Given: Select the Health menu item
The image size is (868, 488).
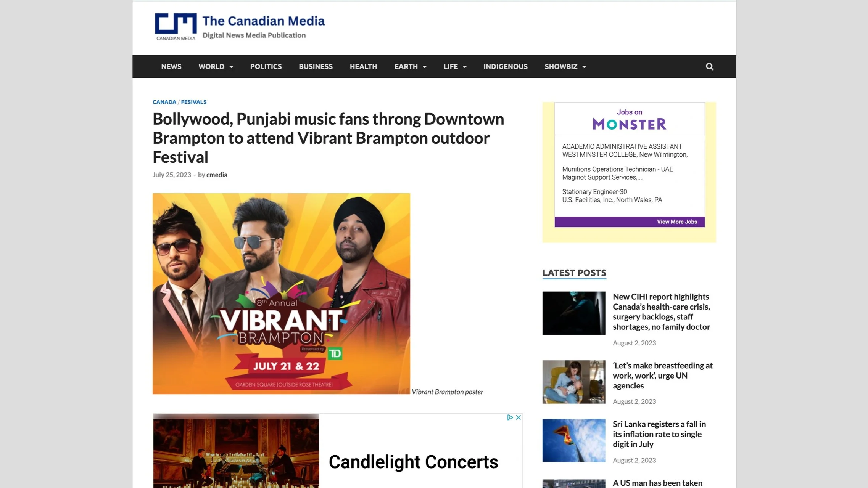Looking at the screenshot, I should tap(363, 67).
